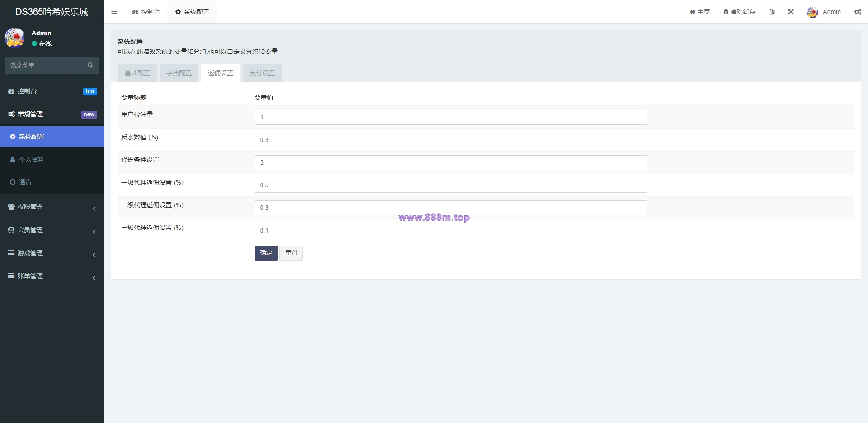868x423 pixels.
Task: Click the 游戏管理 list icon
Action: point(11,253)
